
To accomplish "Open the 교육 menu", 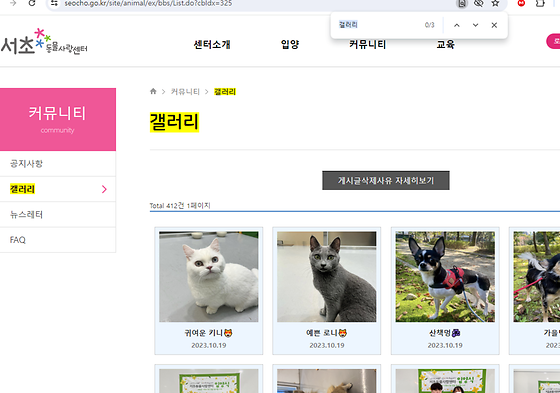I will click(445, 44).
